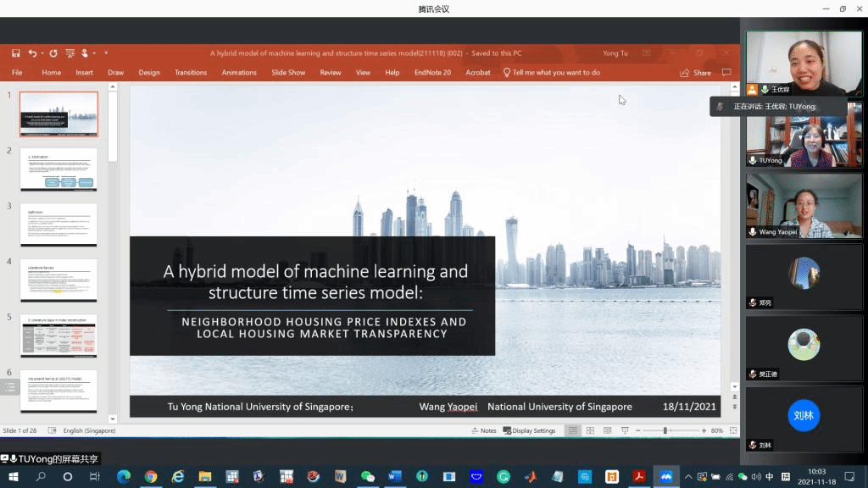Start presentation from beginning icon

(71, 53)
